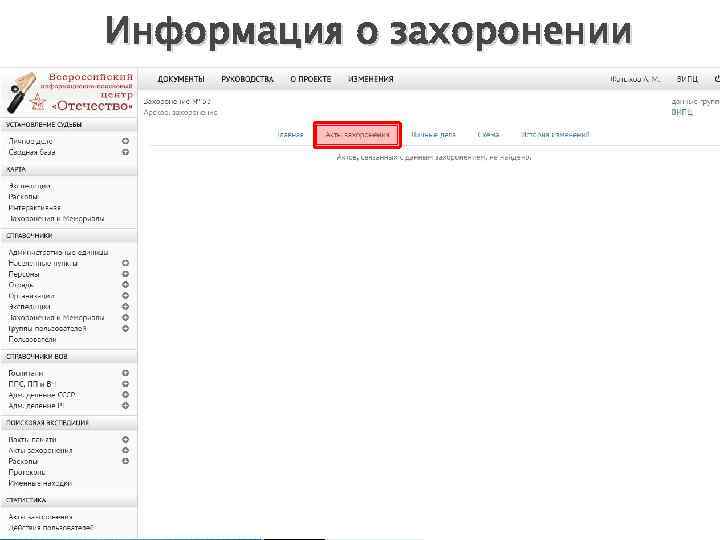Open Раскопы under Поисковая экспедиция
The image size is (720, 540).
(23, 461)
